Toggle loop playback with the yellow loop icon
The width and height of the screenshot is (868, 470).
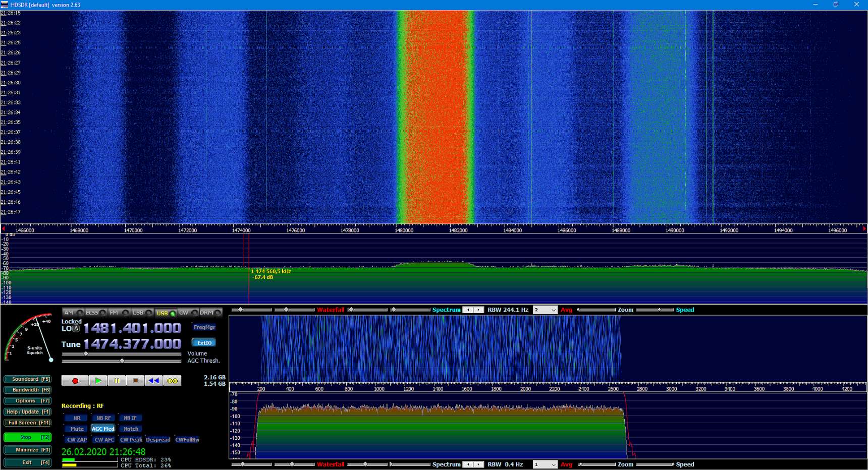172,381
